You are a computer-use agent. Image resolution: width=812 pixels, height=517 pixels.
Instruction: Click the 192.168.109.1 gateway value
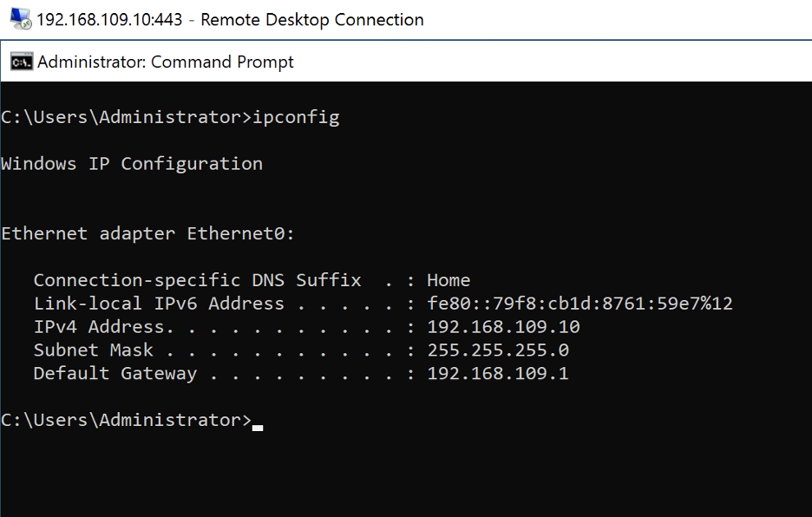coord(498,374)
